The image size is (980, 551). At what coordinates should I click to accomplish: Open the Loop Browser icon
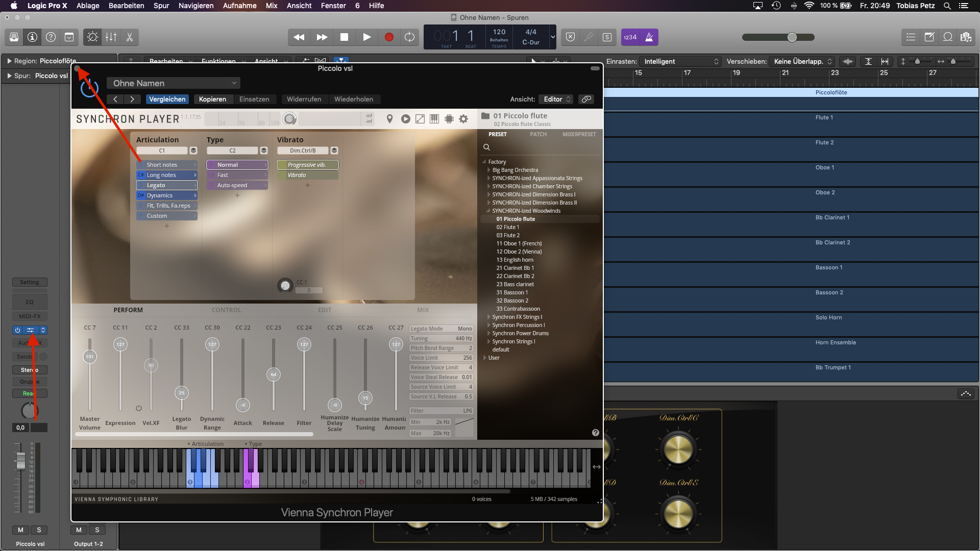pos(948,37)
